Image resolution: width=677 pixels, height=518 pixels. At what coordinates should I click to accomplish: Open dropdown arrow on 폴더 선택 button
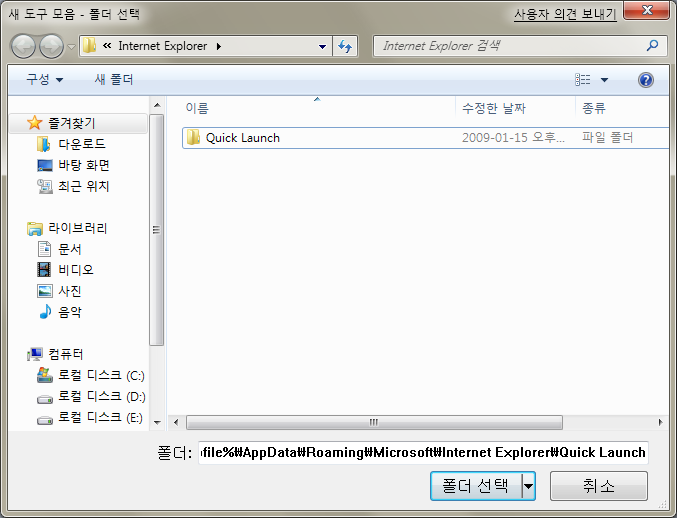tap(528, 486)
